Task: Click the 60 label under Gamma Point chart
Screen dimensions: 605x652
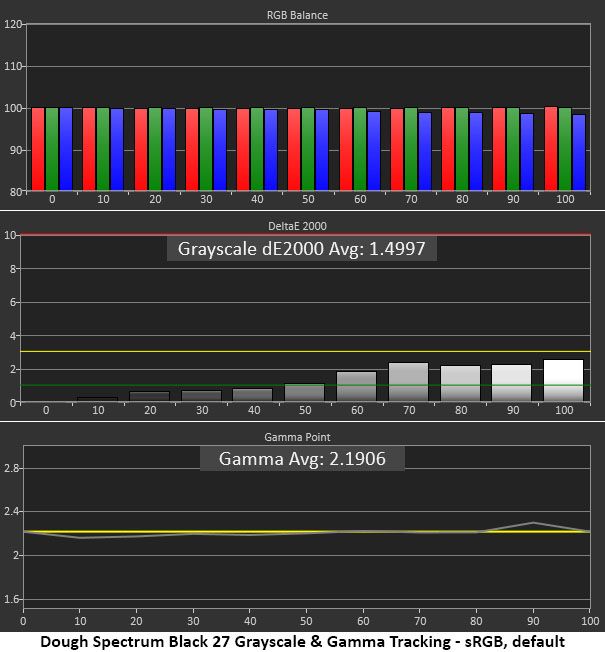Action: [x=363, y=621]
